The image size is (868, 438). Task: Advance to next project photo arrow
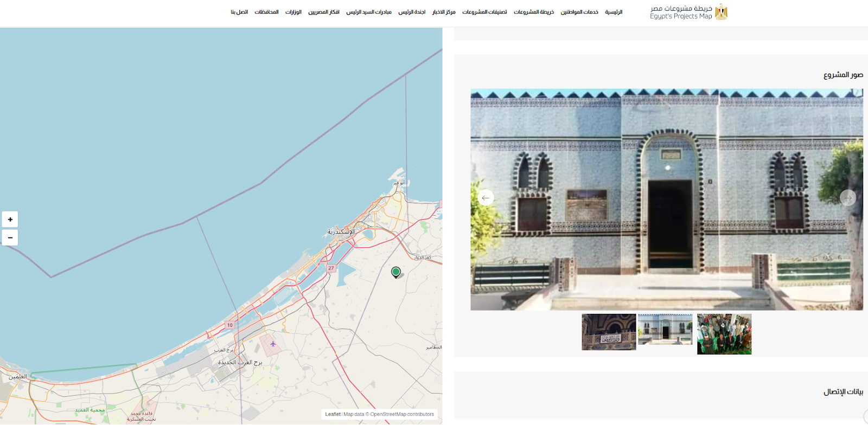(847, 198)
